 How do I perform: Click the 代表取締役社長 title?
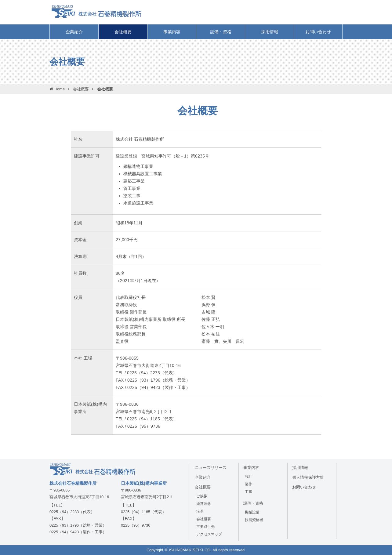point(131,297)
